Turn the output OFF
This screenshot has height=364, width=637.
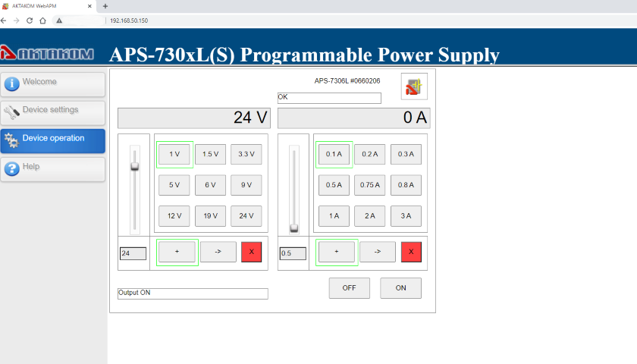350,288
